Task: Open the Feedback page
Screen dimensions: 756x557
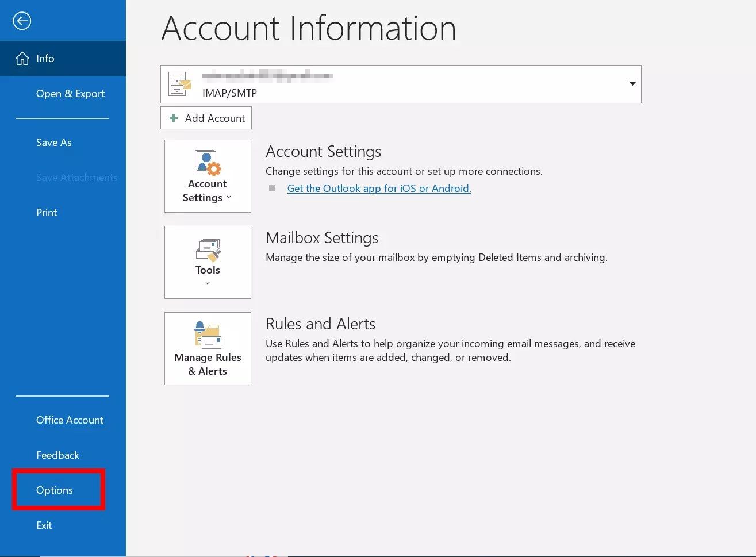Action: coord(57,455)
